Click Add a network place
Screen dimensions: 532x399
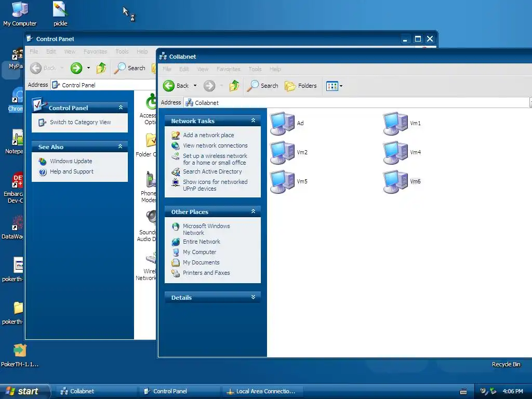click(208, 135)
